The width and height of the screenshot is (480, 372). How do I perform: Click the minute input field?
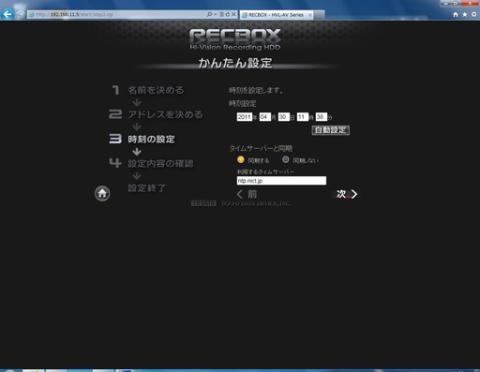tap(321, 117)
